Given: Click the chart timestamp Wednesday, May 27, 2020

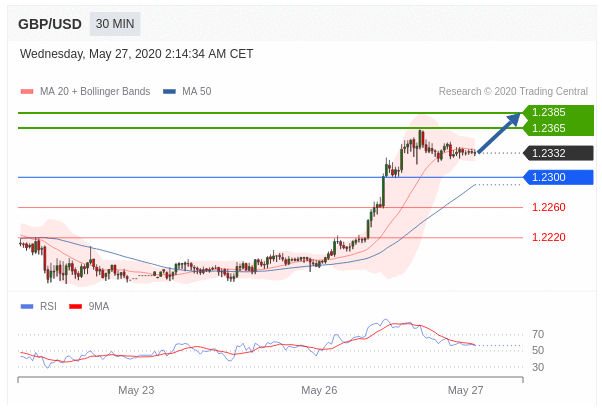Looking at the screenshot, I should (x=136, y=54).
